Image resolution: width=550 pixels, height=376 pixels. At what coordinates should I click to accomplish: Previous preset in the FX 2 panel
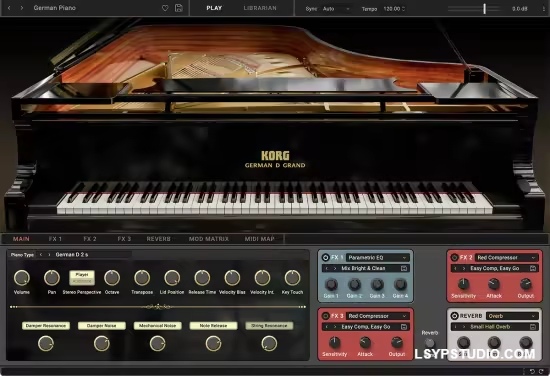click(x=456, y=268)
